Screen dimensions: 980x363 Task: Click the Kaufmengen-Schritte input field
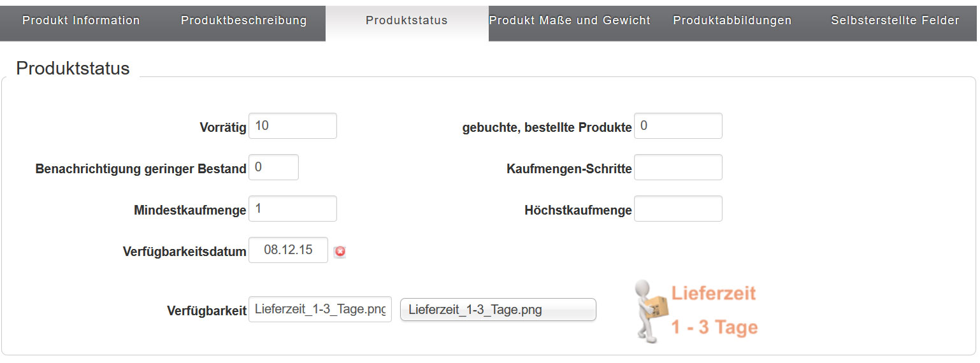(678, 167)
